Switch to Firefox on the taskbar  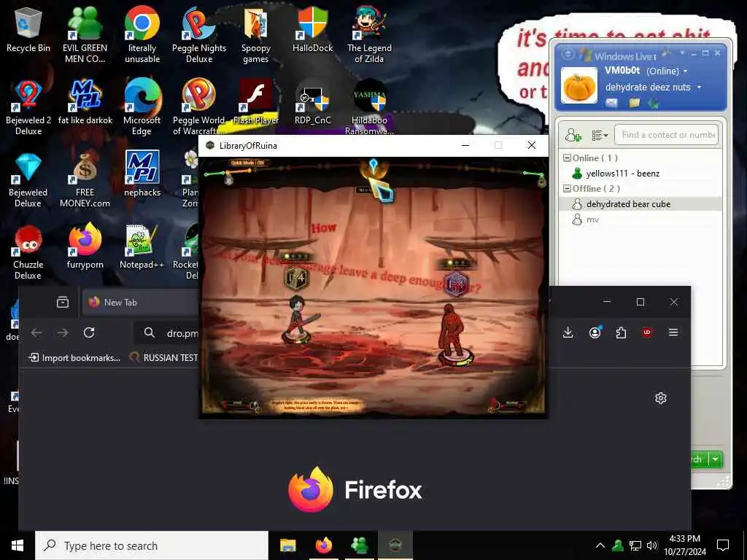(323, 545)
